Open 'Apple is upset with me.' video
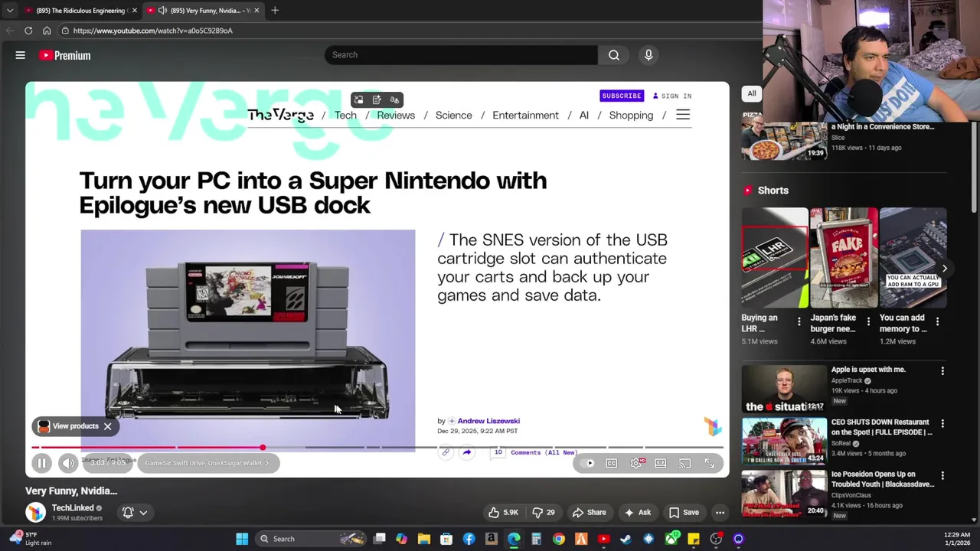Viewport: 980px width, 551px height. (868, 370)
